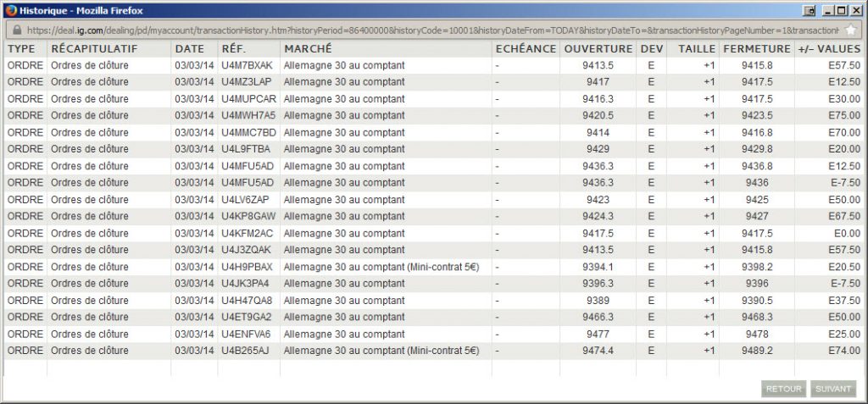Select reference U4MZ3LAP

[247, 82]
